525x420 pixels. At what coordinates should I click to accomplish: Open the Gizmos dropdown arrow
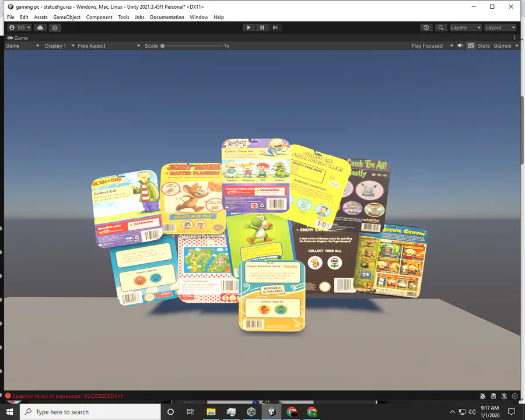point(517,46)
